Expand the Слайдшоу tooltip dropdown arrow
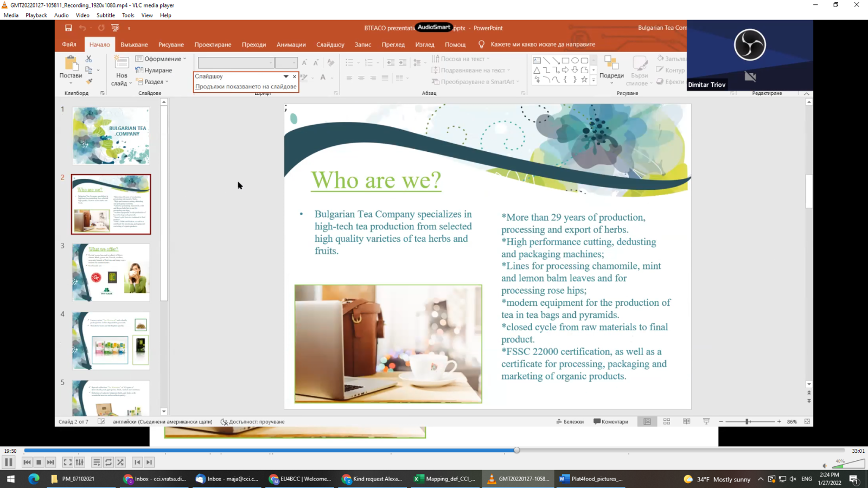The image size is (868, 488). pyautogui.click(x=286, y=76)
